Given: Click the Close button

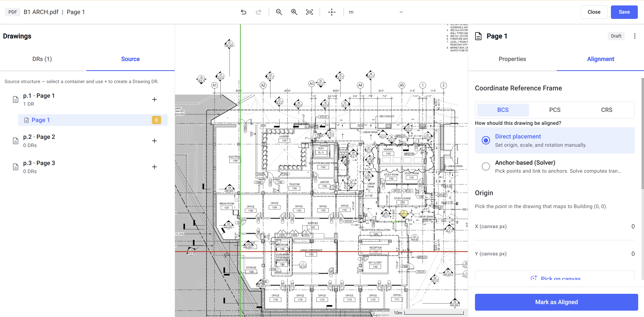Looking at the screenshot, I should click(594, 12).
